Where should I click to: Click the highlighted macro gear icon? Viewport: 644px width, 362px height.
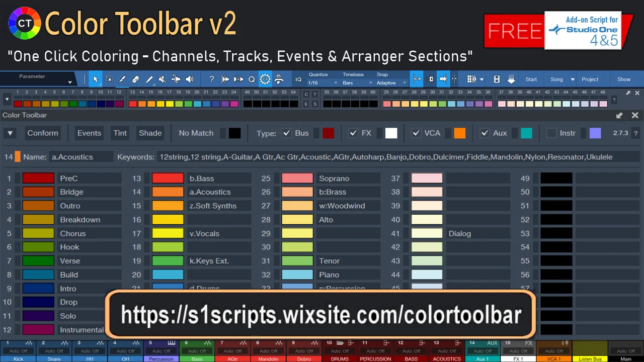pos(265,79)
